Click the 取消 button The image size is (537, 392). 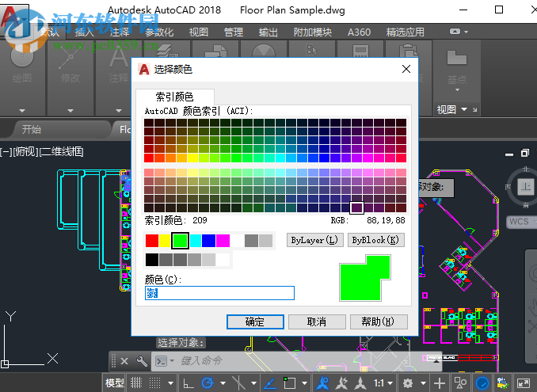pos(317,322)
